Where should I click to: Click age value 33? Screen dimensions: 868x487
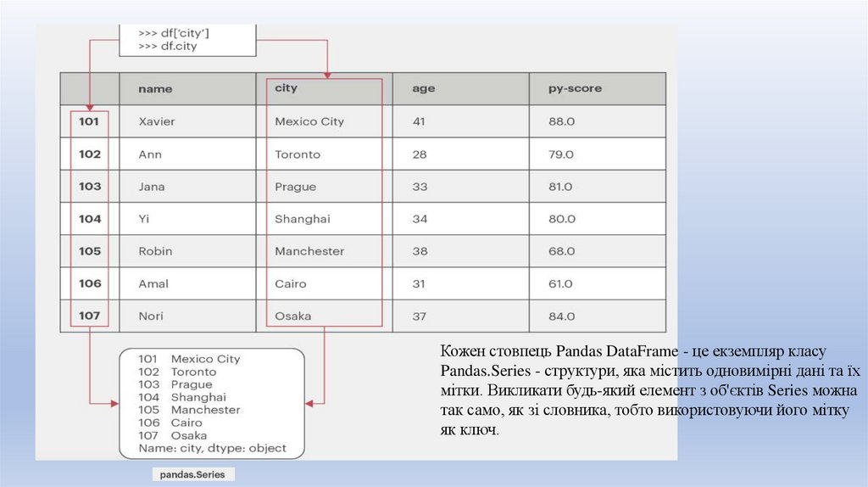pos(420,187)
